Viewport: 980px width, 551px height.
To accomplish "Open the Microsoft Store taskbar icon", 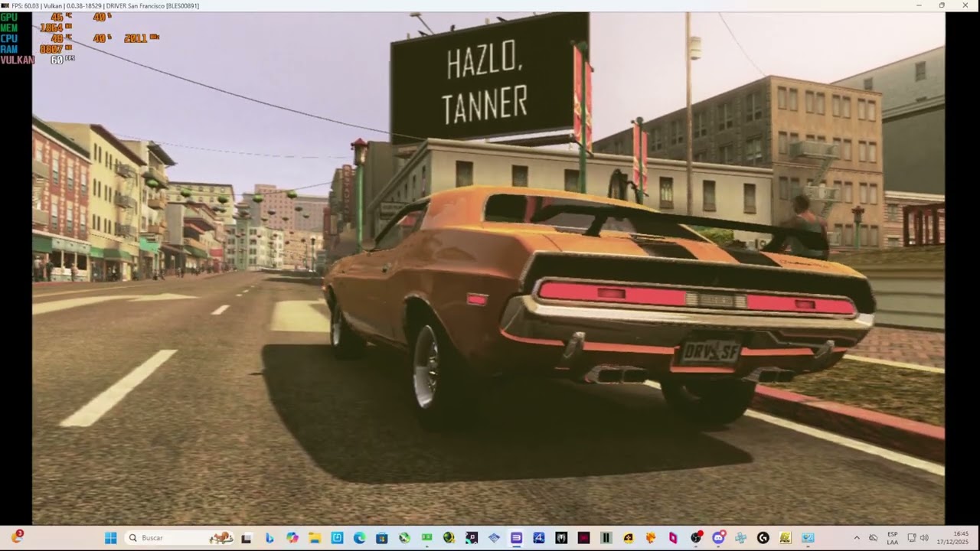I will point(381,538).
